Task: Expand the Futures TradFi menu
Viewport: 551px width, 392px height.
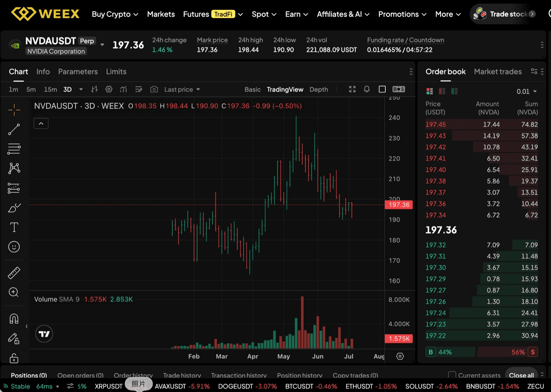Action: [x=213, y=14]
